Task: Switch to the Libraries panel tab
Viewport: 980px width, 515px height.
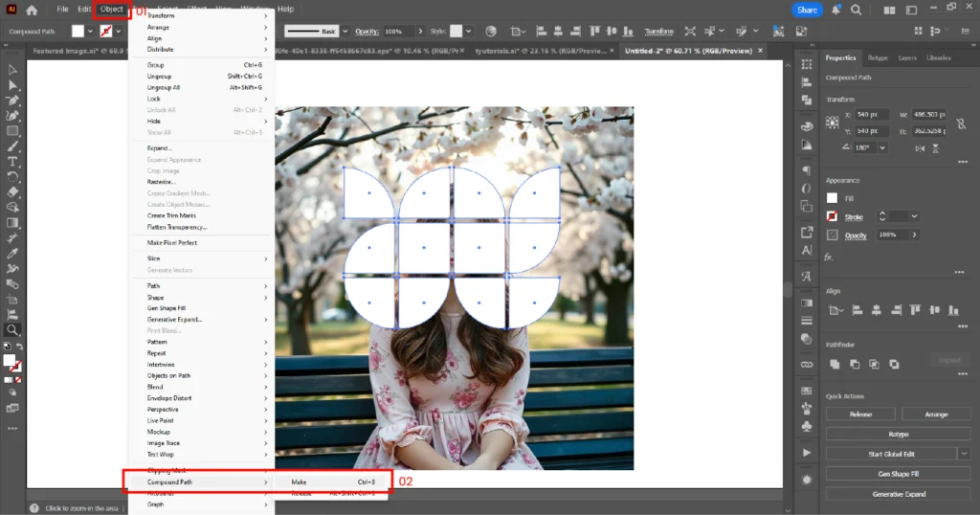Action: point(938,58)
